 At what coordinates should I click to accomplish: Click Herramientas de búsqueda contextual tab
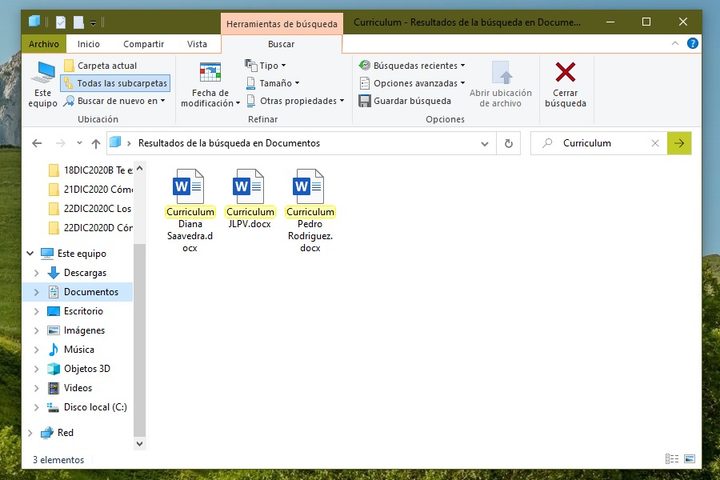pos(281,24)
